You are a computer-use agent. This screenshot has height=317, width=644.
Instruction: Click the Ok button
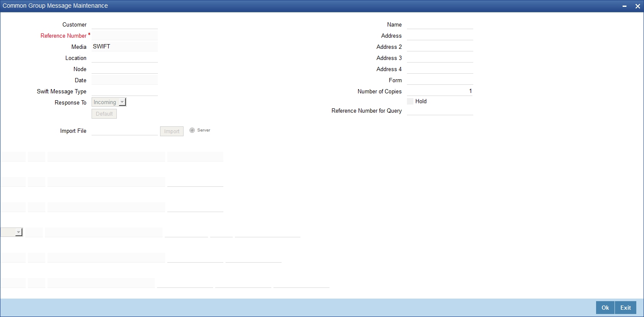pos(605,308)
